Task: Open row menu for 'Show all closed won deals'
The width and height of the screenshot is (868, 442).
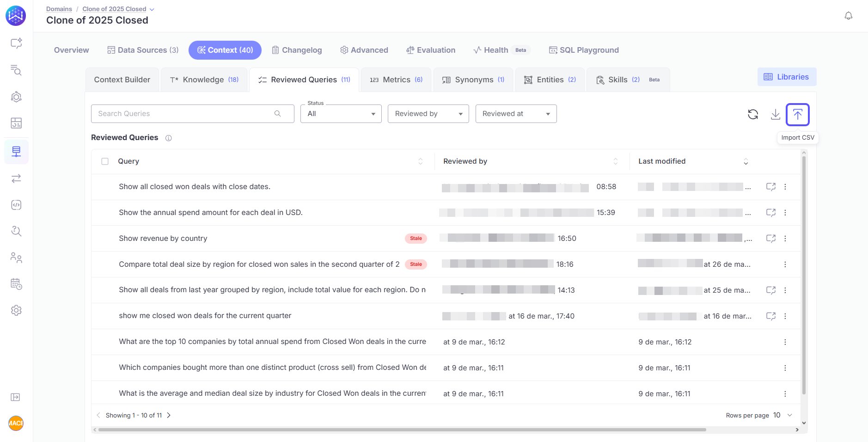Action: (x=785, y=187)
